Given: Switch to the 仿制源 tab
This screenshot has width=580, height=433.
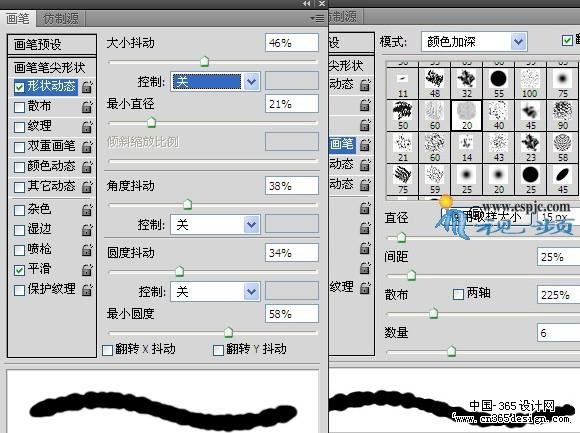Looking at the screenshot, I should pyautogui.click(x=61, y=18).
